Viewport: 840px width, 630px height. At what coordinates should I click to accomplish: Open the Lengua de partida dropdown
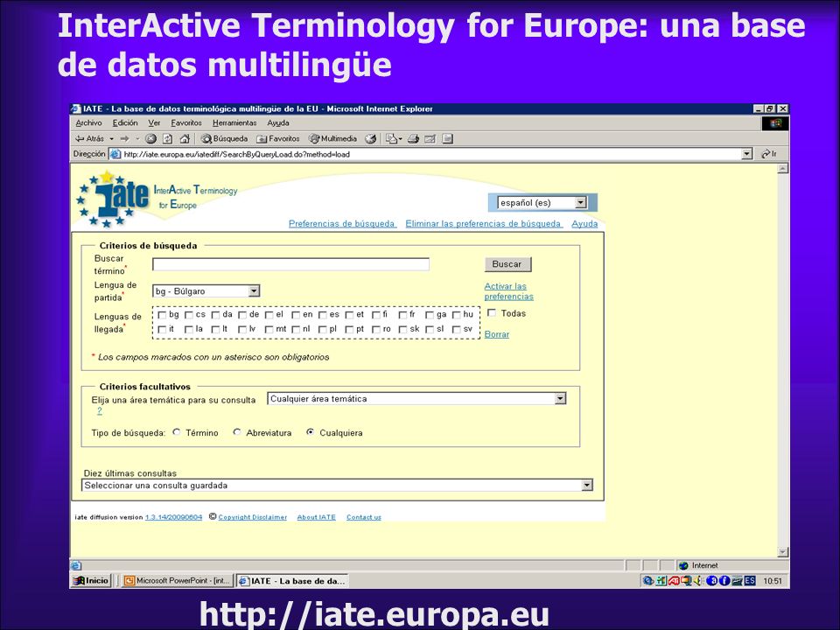206,290
